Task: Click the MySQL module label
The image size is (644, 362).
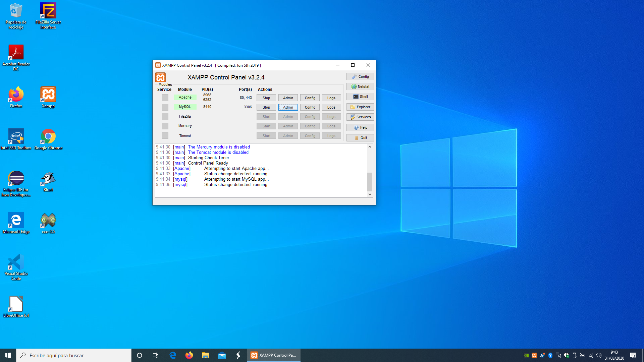Action: [185, 107]
